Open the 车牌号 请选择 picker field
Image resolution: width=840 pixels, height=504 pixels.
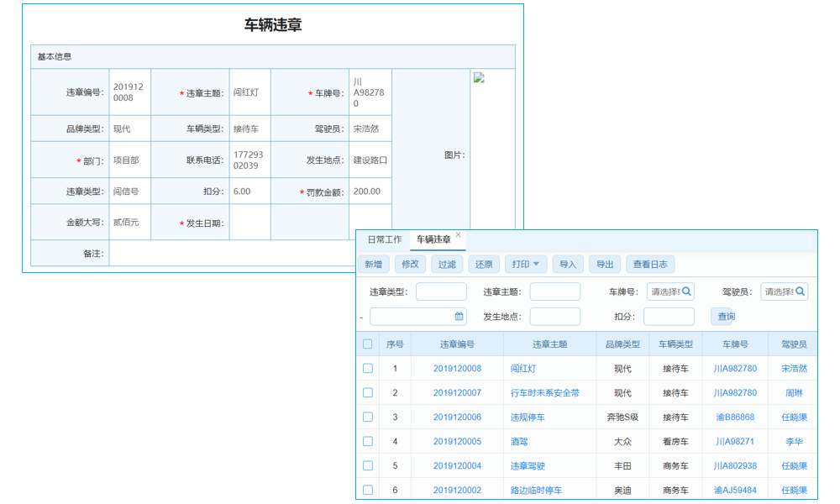pos(664,291)
